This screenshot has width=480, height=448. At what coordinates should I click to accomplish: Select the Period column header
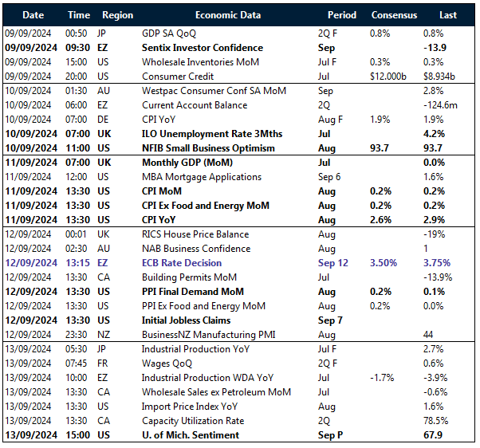[x=342, y=15]
